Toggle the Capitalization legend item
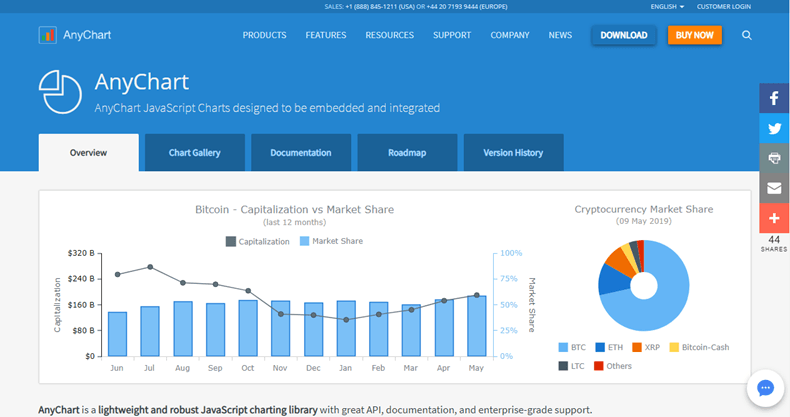This screenshot has height=417, width=790. [x=257, y=241]
